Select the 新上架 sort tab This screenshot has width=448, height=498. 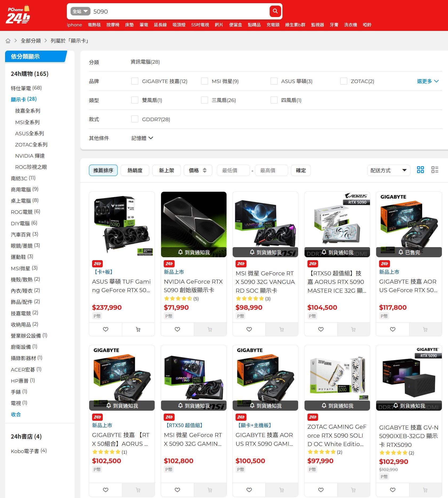pos(166,170)
